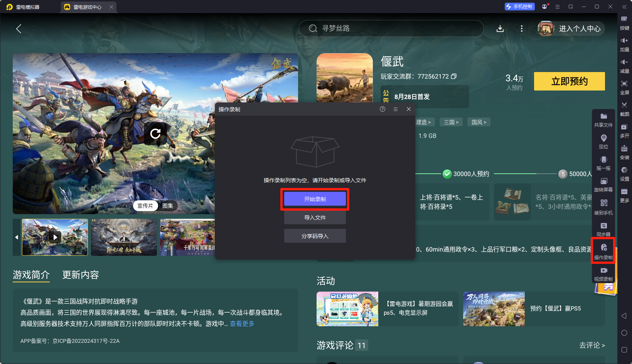Click the 8月28日首发 announcement
The height and width of the screenshot is (364, 632).
click(x=425, y=97)
